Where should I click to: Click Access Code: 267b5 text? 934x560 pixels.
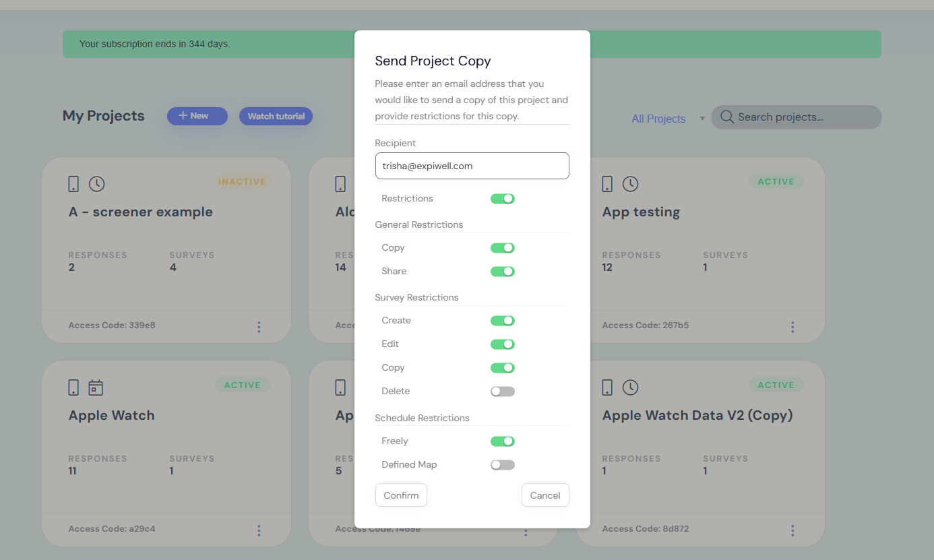[x=646, y=325]
